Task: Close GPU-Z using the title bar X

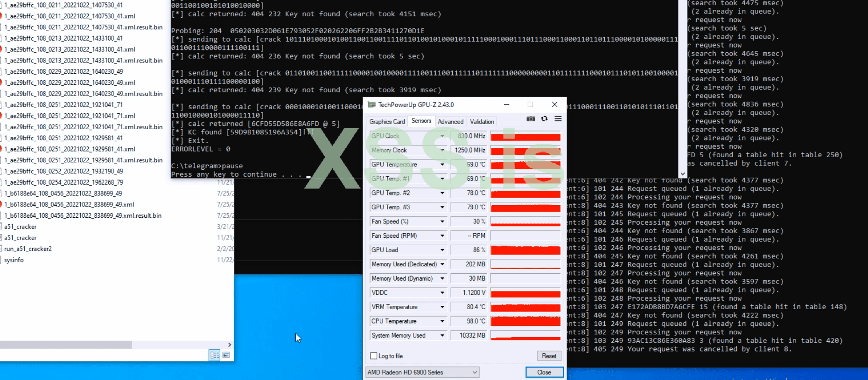Action: [554, 104]
